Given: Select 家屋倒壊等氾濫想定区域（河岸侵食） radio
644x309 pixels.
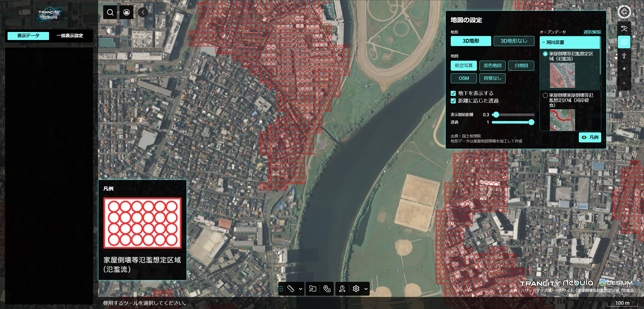Looking at the screenshot, I should (x=545, y=95).
